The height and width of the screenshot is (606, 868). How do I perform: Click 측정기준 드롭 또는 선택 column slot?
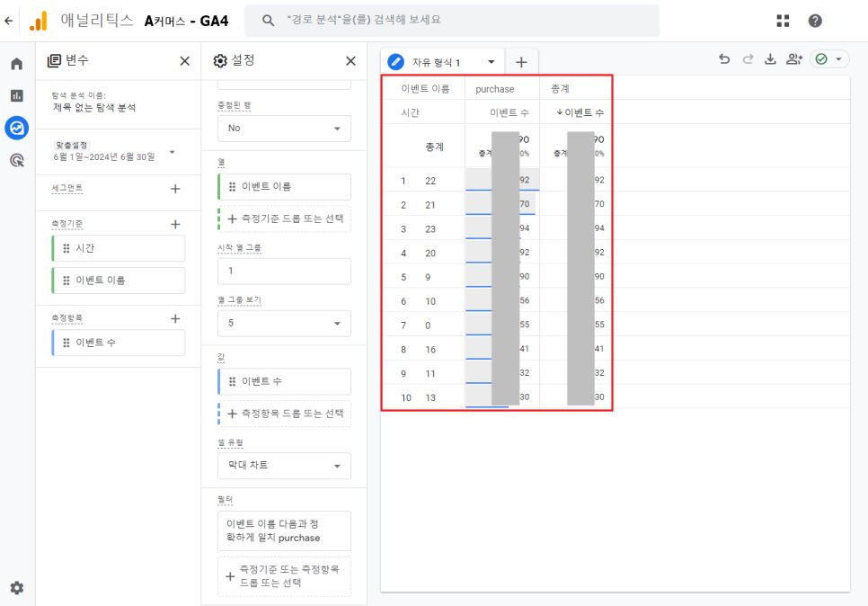pyautogui.click(x=284, y=218)
